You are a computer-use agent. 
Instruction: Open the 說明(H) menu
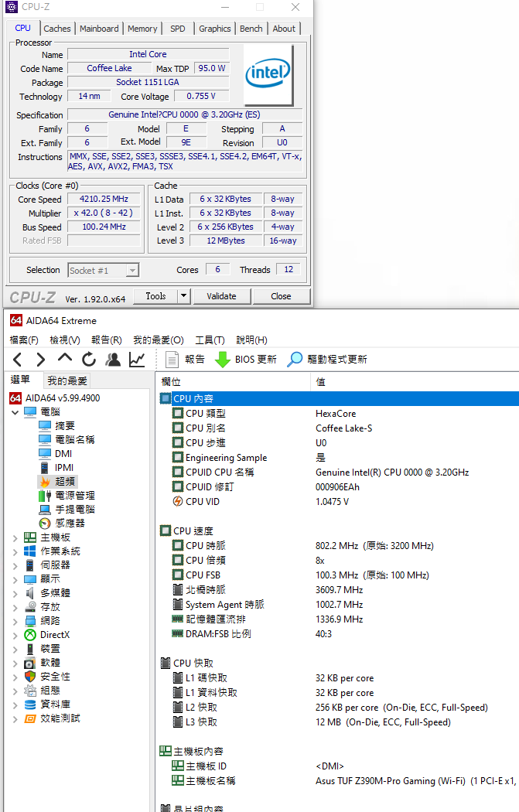[x=251, y=339]
